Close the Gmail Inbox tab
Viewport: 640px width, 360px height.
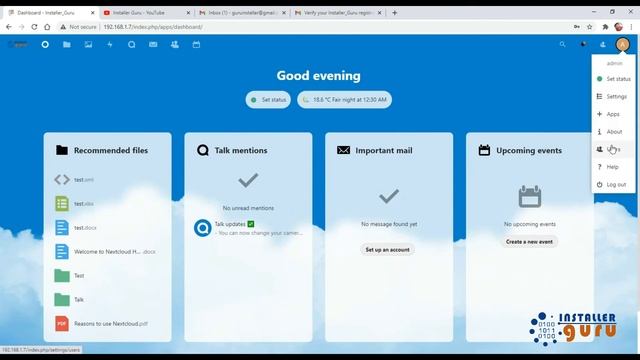(x=284, y=13)
